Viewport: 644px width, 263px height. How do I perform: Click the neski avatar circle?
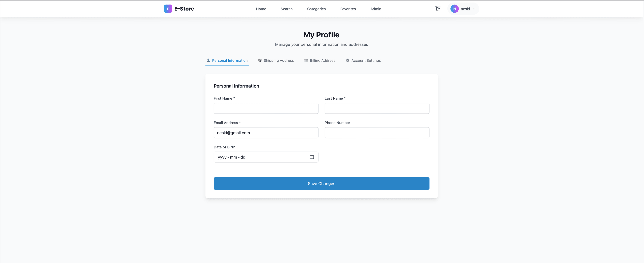[454, 9]
